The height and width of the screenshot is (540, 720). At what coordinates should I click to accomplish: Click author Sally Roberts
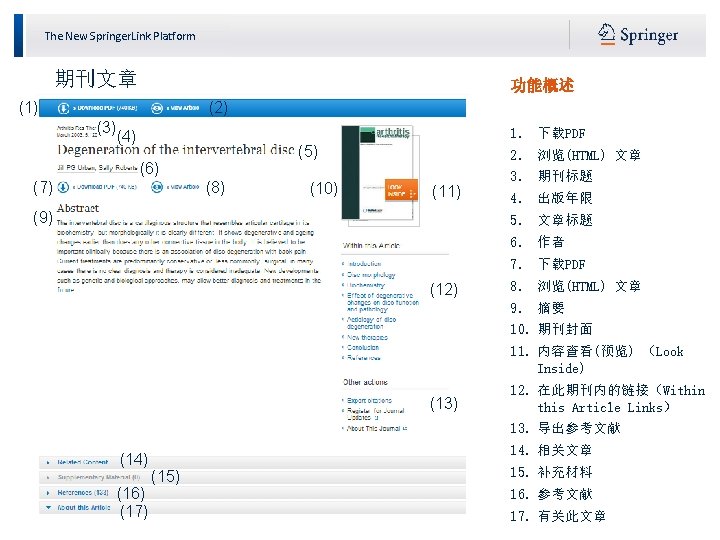click(x=118, y=168)
